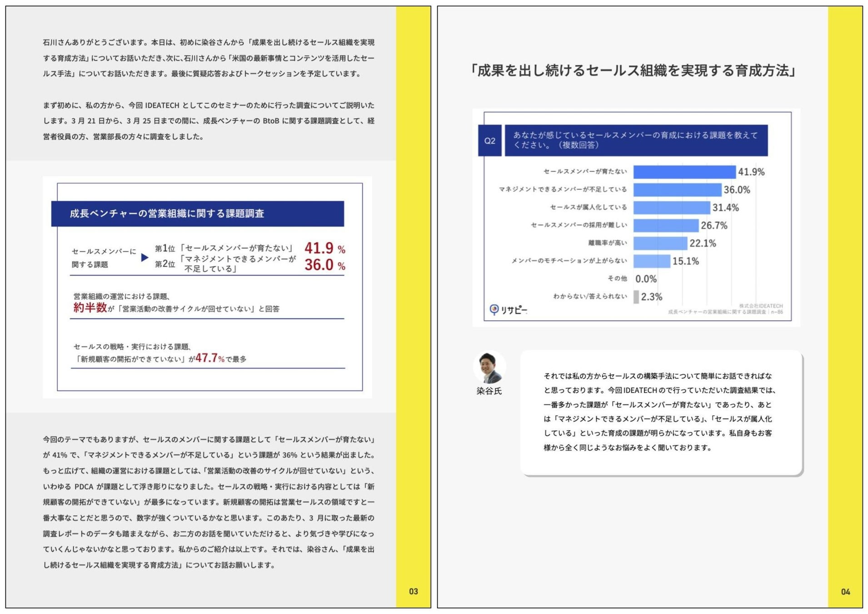
Task: Click the page number 03
Action: pyautogui.click(x=414, y=591)
